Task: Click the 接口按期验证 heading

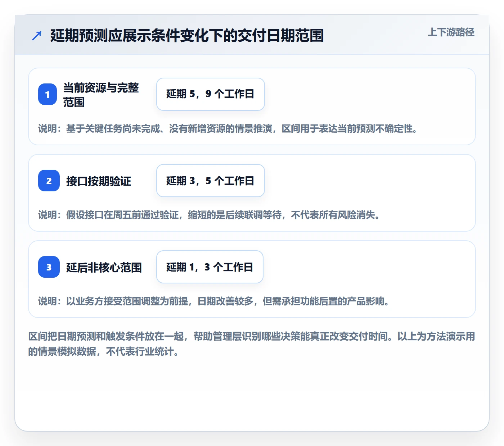Action: tap(99, 181)
